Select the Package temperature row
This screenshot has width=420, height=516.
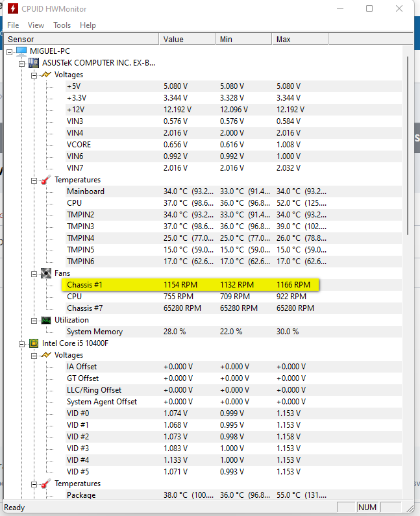tap(234, 495)
